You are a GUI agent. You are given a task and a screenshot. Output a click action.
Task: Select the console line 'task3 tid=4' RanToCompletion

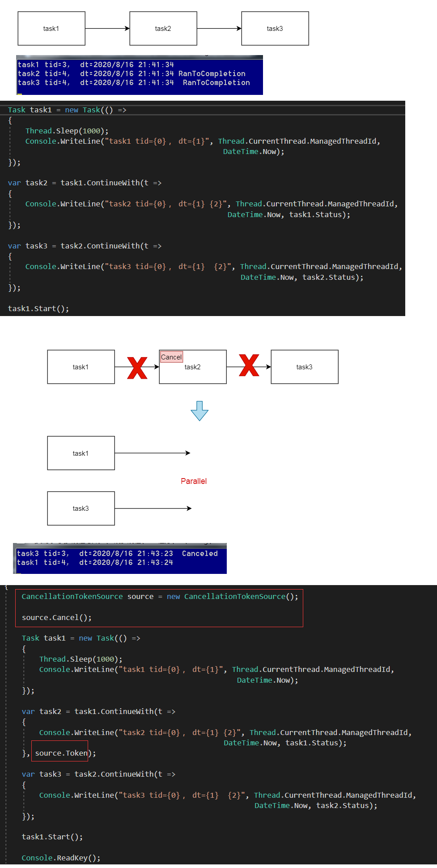[x=134, y=82]
